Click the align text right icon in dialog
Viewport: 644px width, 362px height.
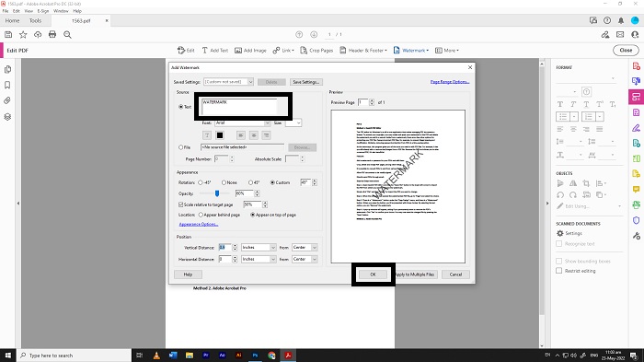pos(266,135)
